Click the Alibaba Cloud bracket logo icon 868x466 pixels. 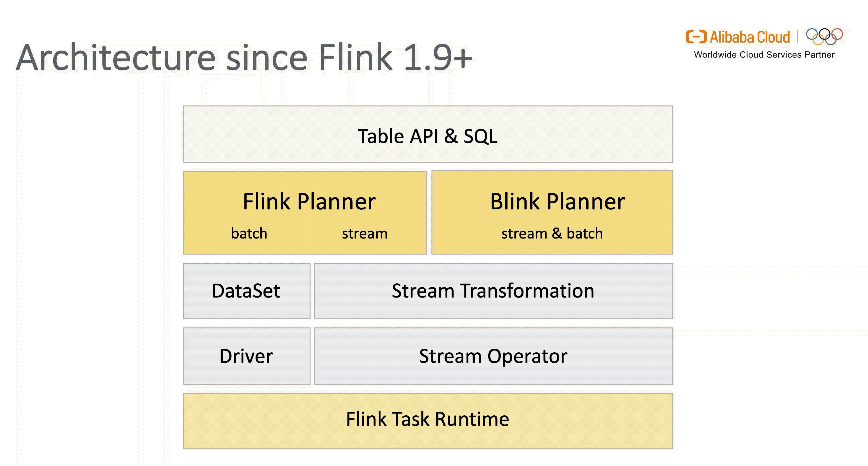(x=696, y=37)
